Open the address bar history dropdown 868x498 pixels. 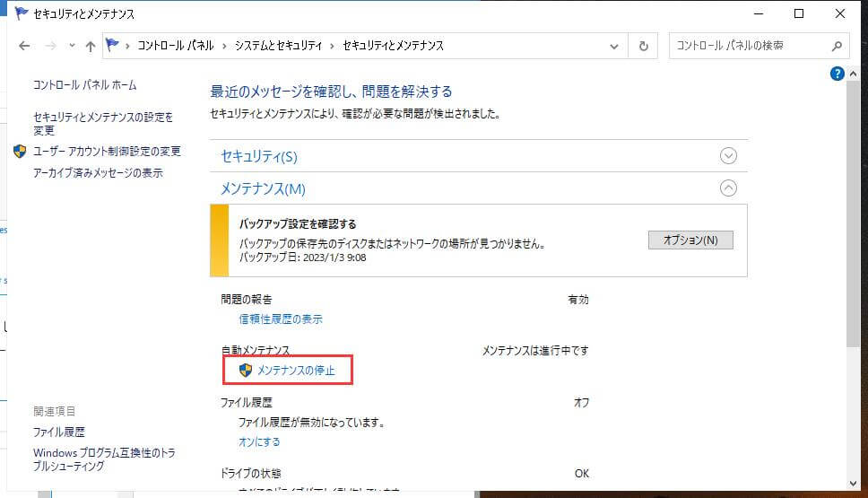tap(614, 47)
